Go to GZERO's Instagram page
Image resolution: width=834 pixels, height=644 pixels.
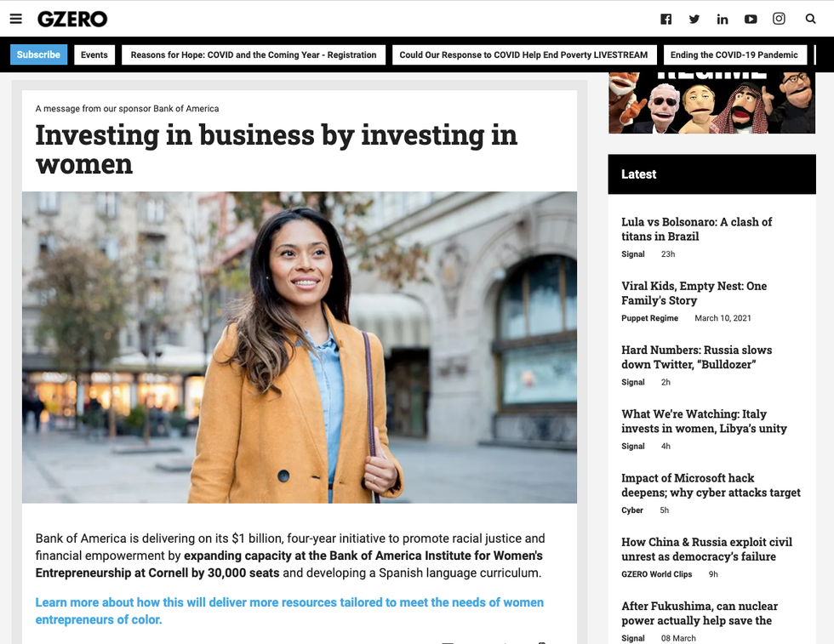(779, 19)
